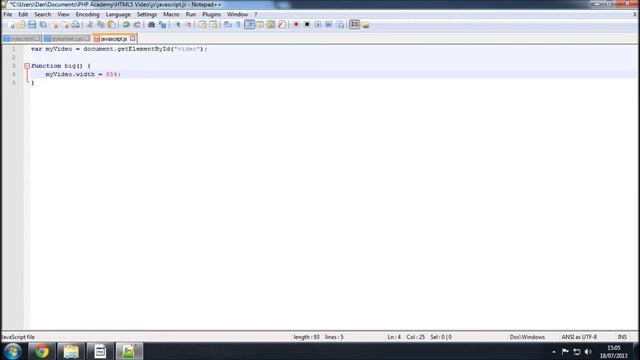Toggle Show All Characters paragraph icon

click(x=238, y=25)
